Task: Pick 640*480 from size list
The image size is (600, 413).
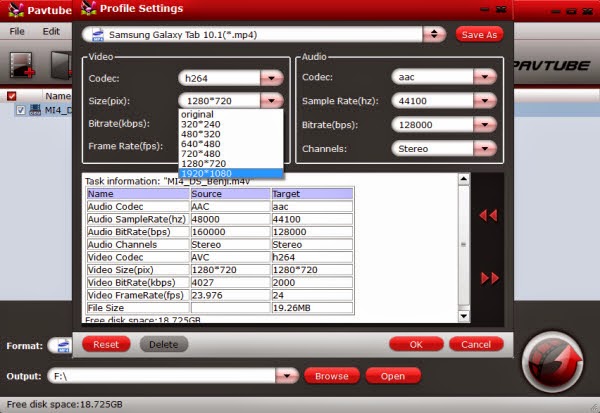Action: [x=231, y=144]
